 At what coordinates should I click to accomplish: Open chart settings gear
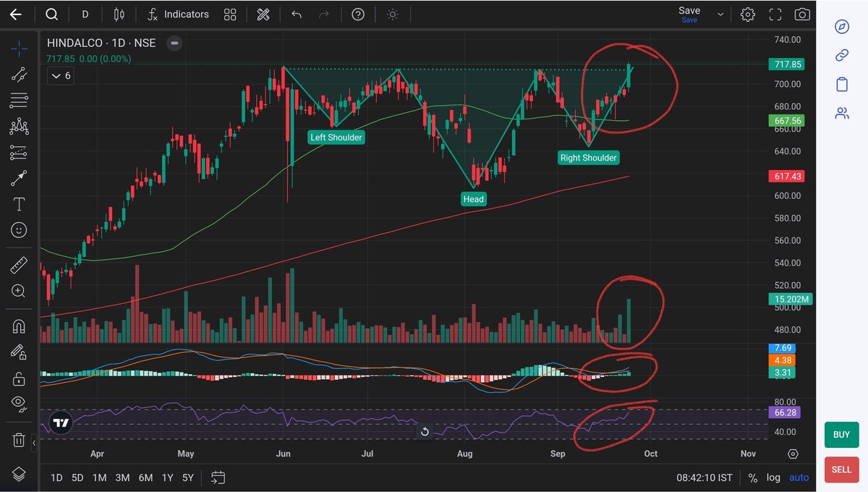tap(748, 14)
